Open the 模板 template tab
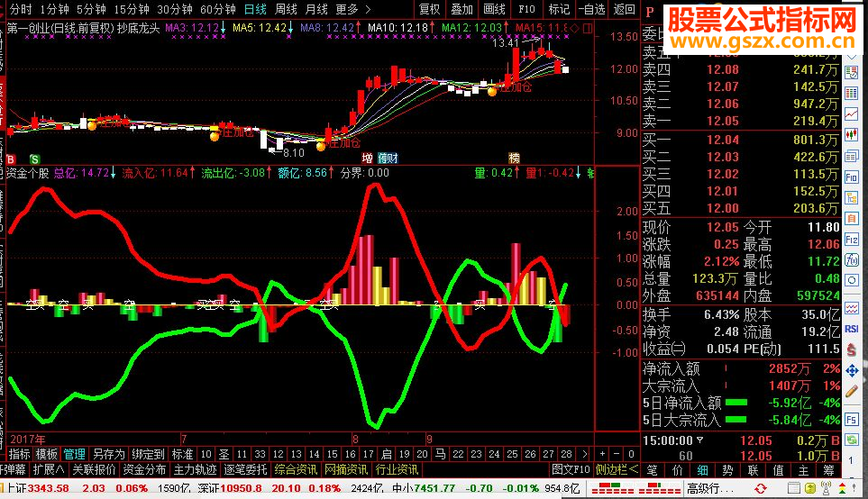This screenshot has height=499, width=868. (x=47, y=454)
